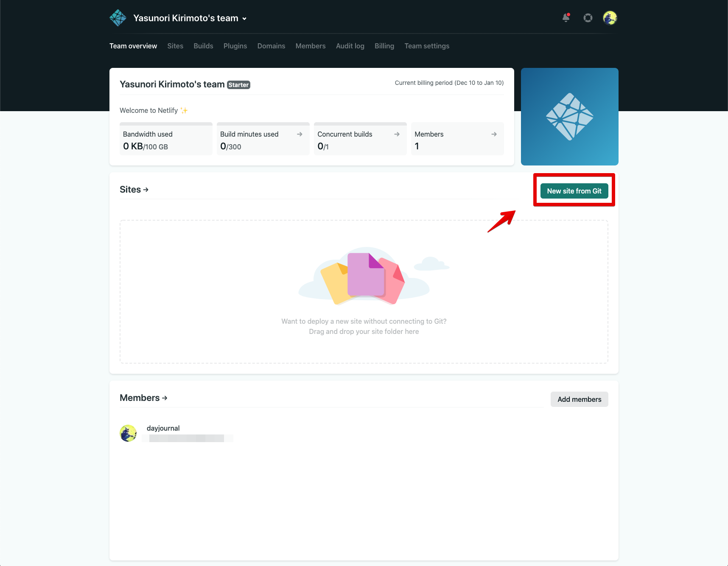
Task: Open the Sites section heading link
Action: (134, 190)
